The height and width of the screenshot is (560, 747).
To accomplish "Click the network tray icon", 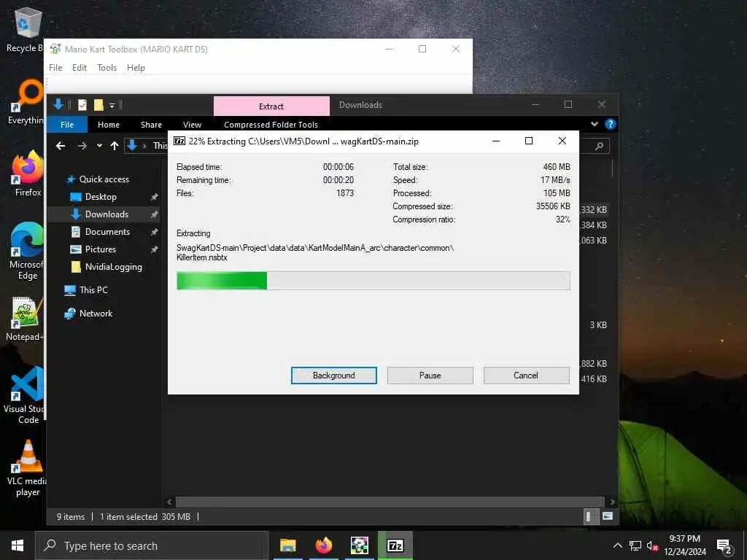I will [635, 545].
